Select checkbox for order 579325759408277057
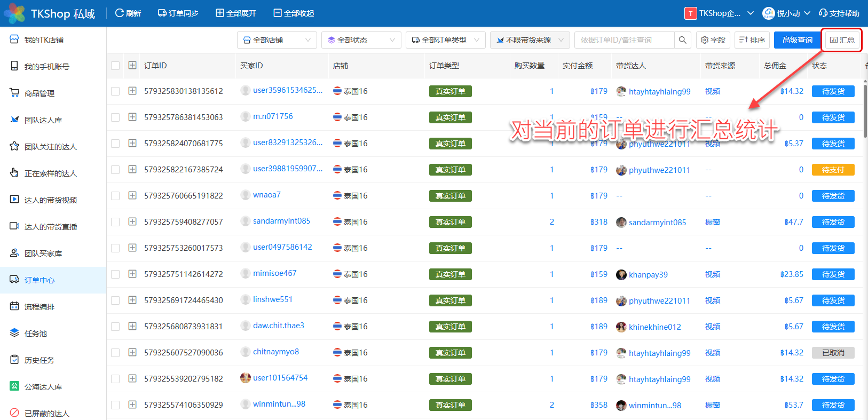 (x=115, y=222)
